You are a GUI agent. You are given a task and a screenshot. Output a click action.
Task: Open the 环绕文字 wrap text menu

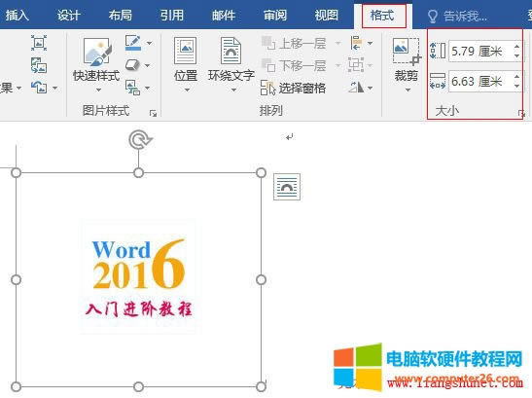click(231, 64)
